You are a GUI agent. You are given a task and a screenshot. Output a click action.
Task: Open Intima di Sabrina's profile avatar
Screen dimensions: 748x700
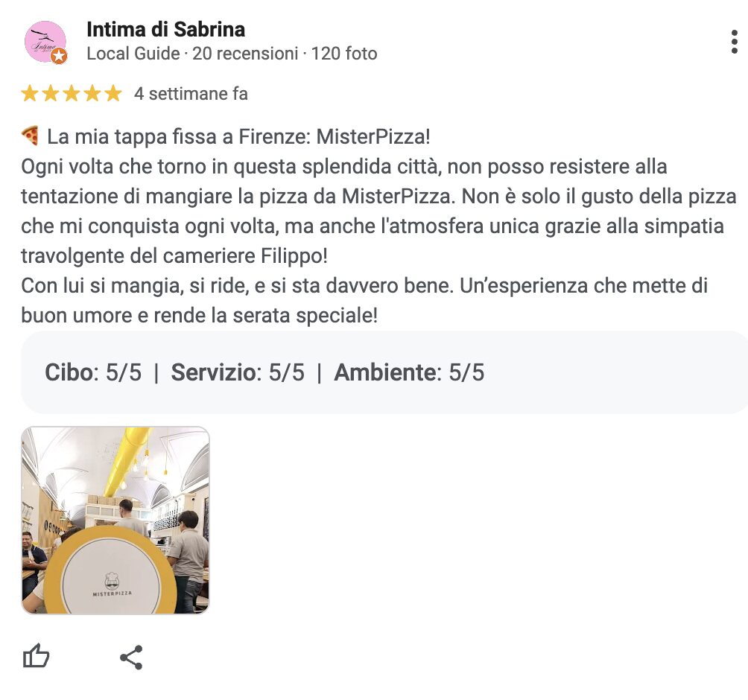pyautogui.click(x=45, y=41)
